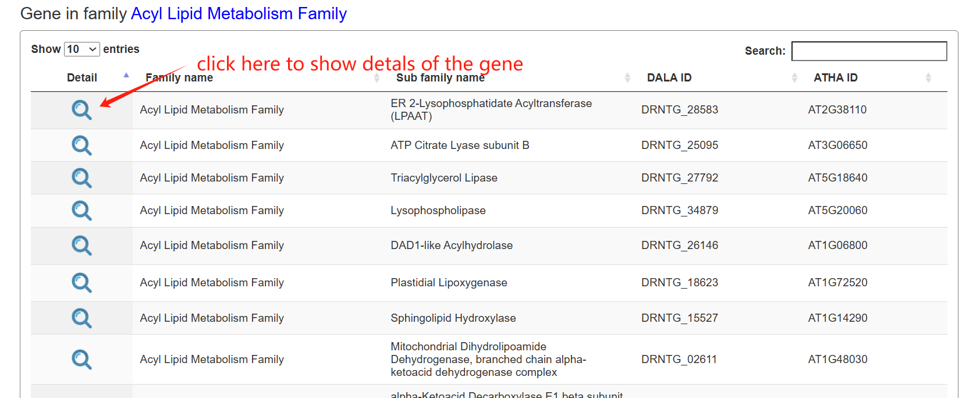Open gene details for DRNTG_28583
This screenshot has width=980, height=398.
click(x=81, y=109)
